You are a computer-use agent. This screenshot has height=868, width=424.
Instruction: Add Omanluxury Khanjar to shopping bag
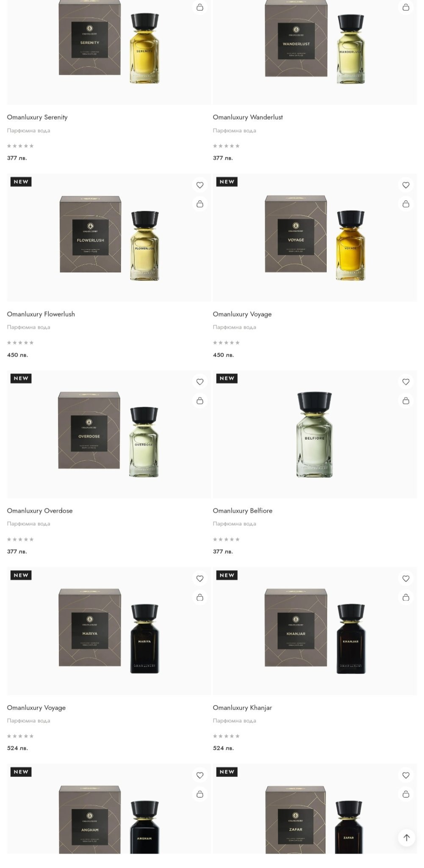(x=406, y=597)
